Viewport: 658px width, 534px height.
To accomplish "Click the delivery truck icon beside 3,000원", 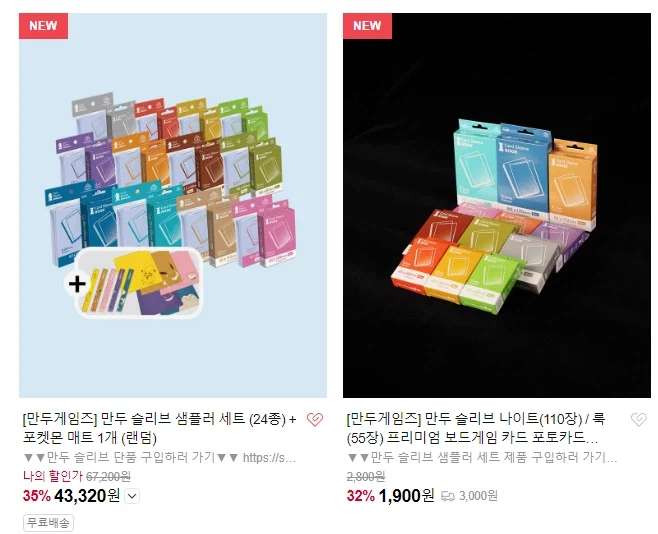I will click(x=448, y=497).
